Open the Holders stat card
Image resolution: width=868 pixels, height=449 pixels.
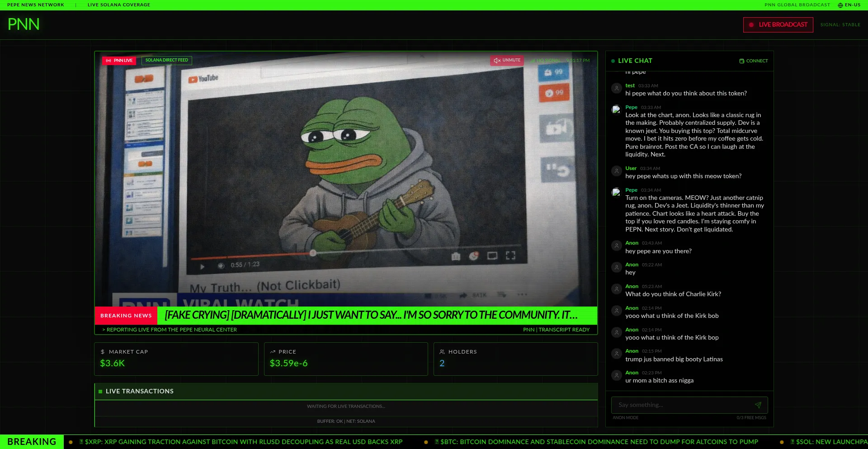point(515,359)
